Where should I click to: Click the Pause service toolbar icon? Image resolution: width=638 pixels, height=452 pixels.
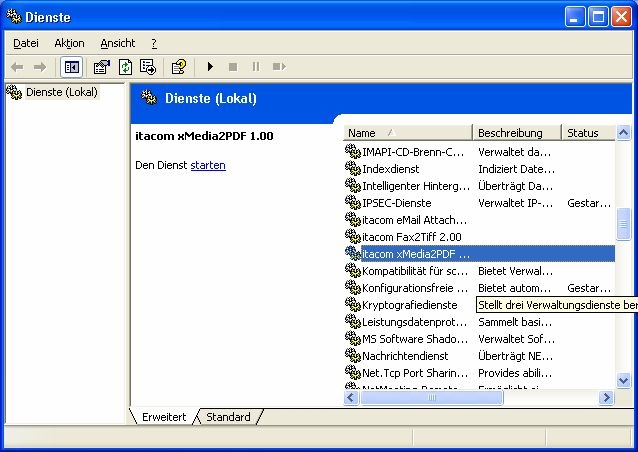[256, 67]
